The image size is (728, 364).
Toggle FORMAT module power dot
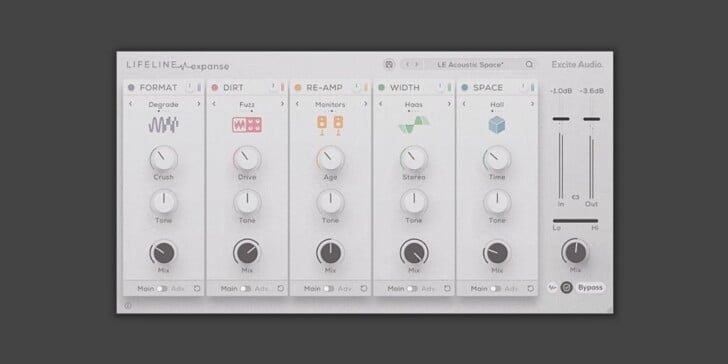pyautogui.click(x=131, y=87)
